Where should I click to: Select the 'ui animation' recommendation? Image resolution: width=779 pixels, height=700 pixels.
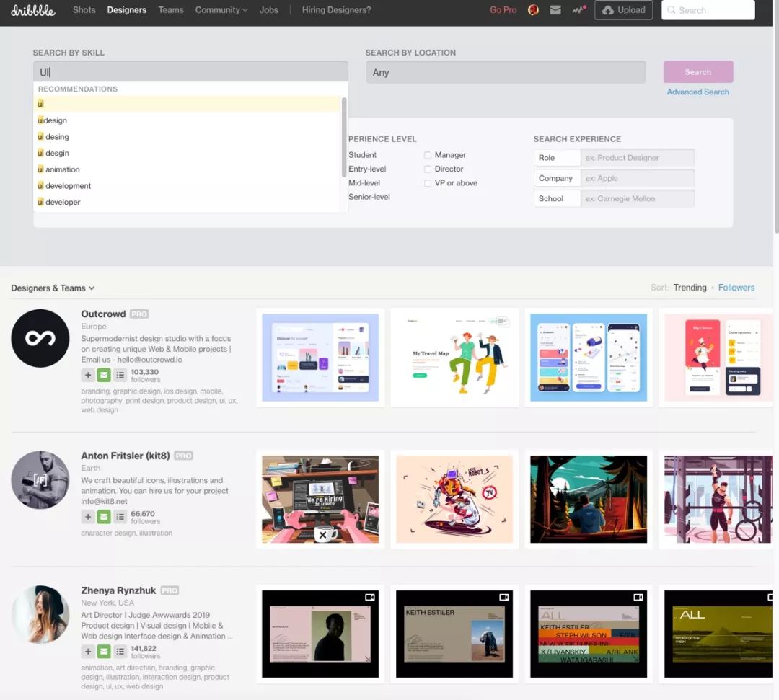coord(187,169)
